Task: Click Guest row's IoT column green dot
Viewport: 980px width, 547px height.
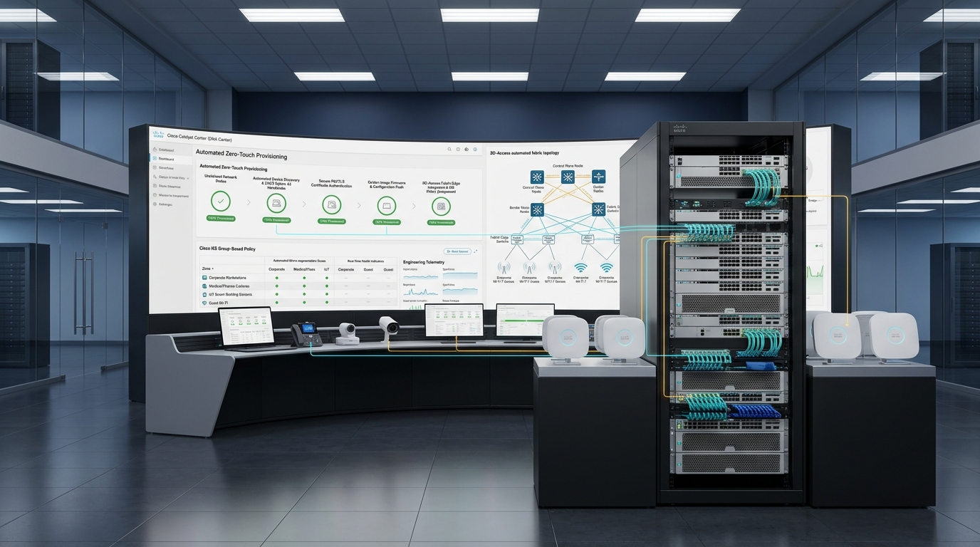Action: coord(327,303)
